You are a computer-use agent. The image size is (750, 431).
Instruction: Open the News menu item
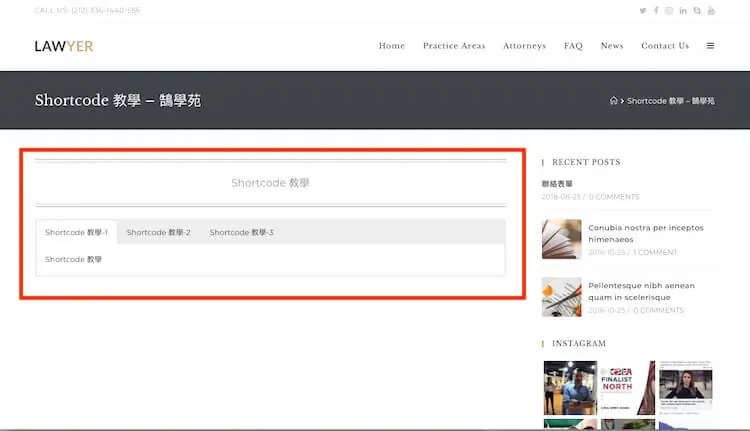coord(612,45)
